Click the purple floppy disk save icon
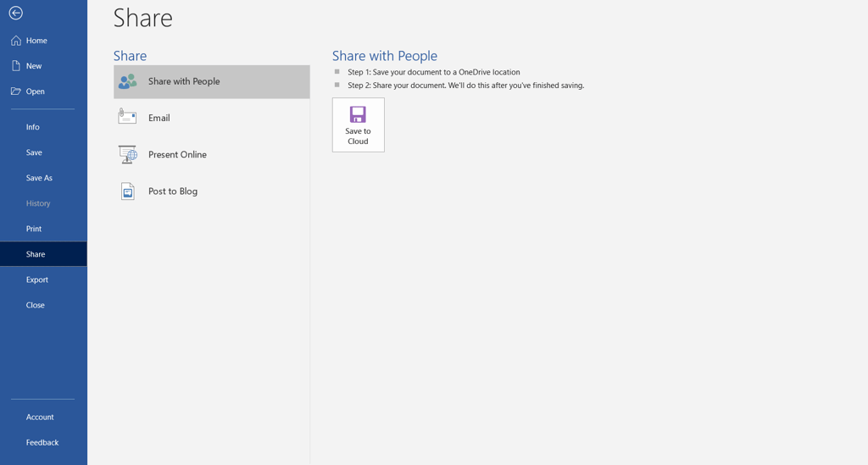 point(359,114)
